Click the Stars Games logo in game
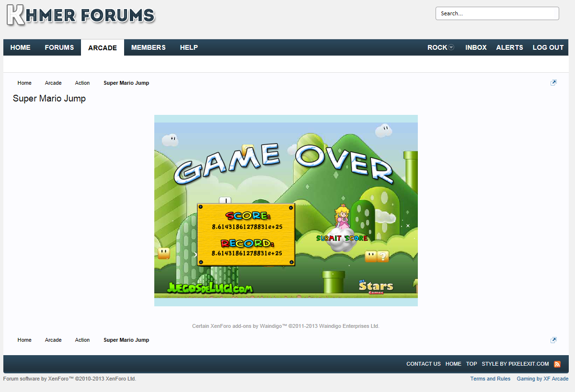The image size is (575, 392). click(376, 287)
